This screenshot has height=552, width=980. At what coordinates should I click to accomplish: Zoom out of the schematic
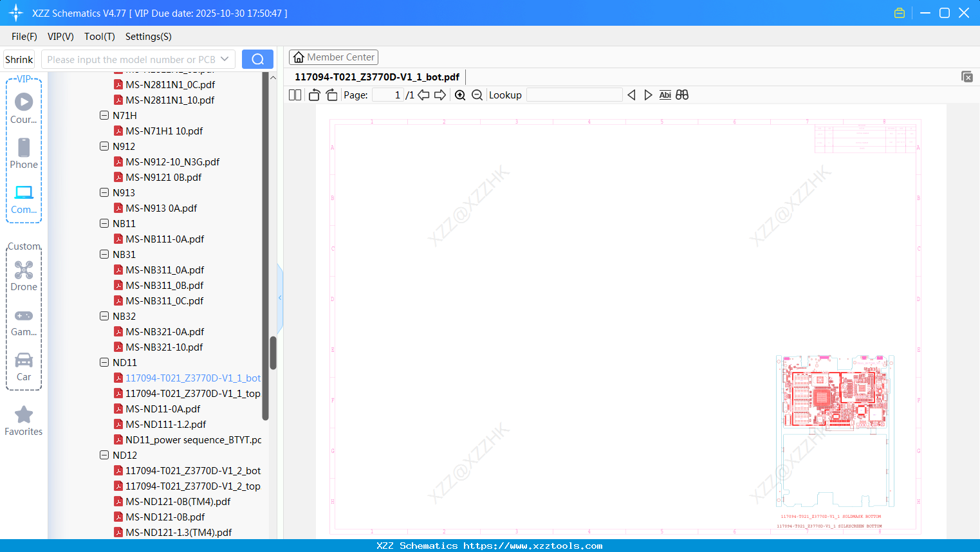(x=477, y=95)
